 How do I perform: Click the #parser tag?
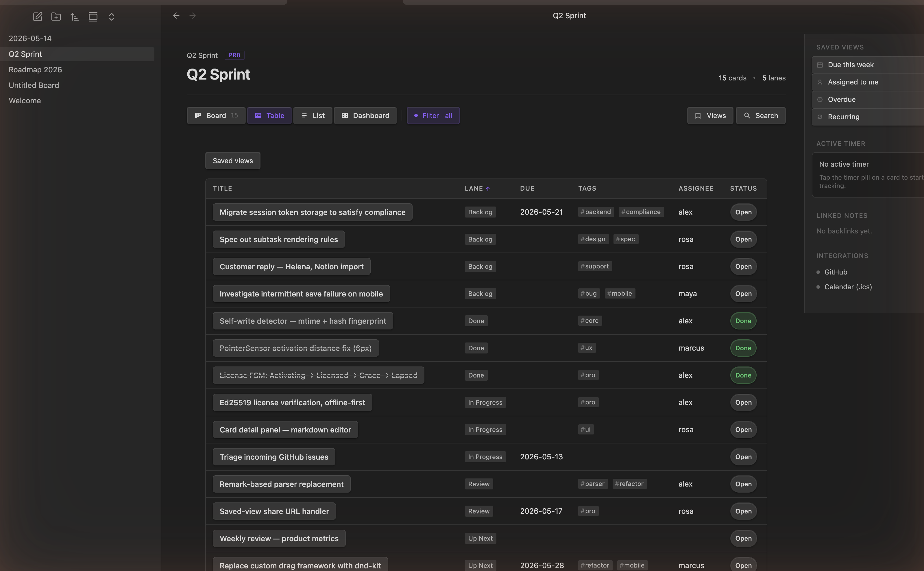pyautogui.click(x=593, y=484)
